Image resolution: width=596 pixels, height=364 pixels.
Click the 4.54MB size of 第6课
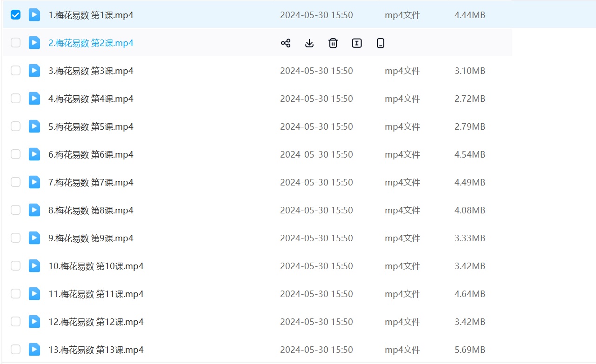tap(469, 155)
